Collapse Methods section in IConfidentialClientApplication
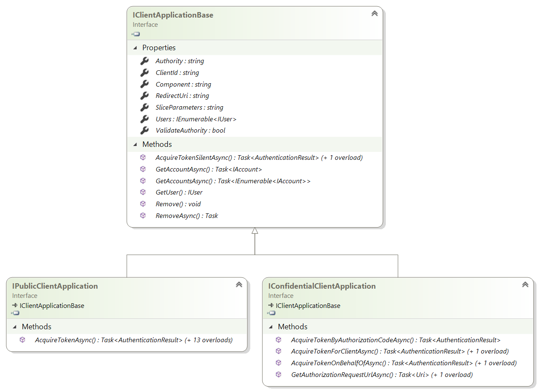 click(x=271, y=327)
